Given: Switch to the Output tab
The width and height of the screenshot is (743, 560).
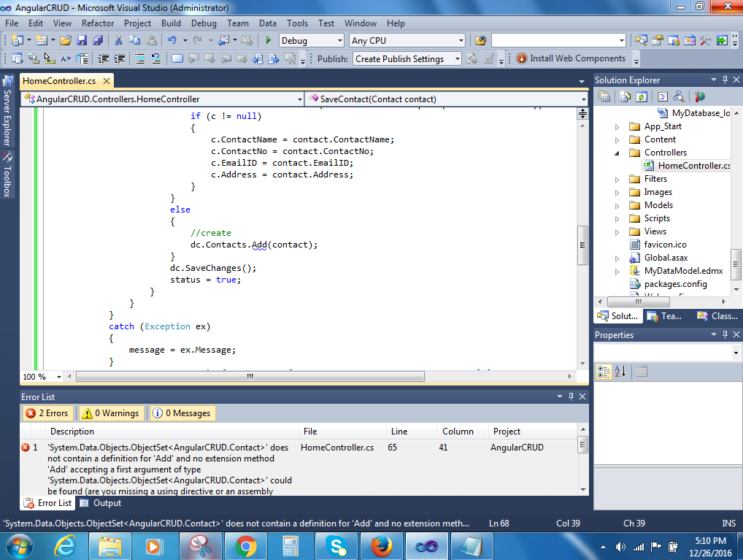Looking at the screenshot, I should (x=101, y=503).
